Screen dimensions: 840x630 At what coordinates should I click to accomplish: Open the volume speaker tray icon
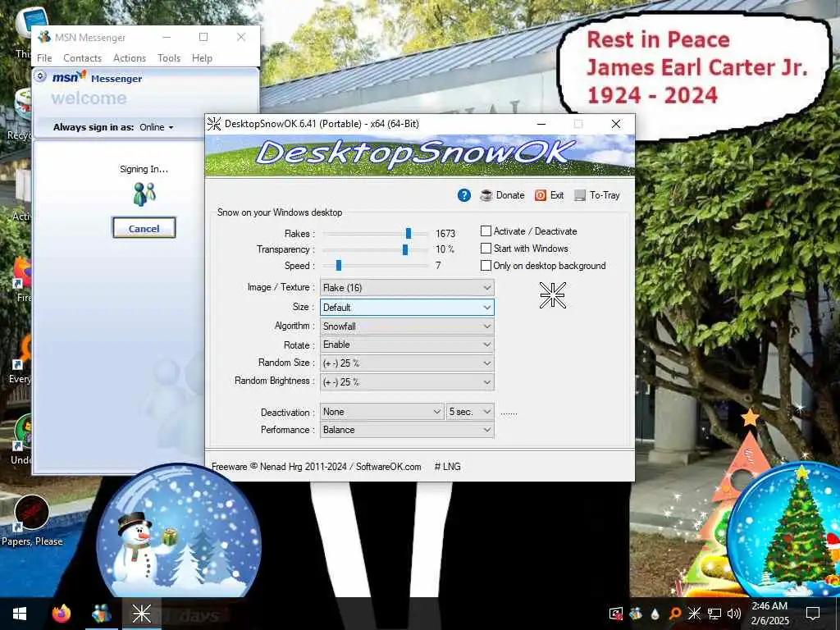pyautogui.click(x=734, y=614)
